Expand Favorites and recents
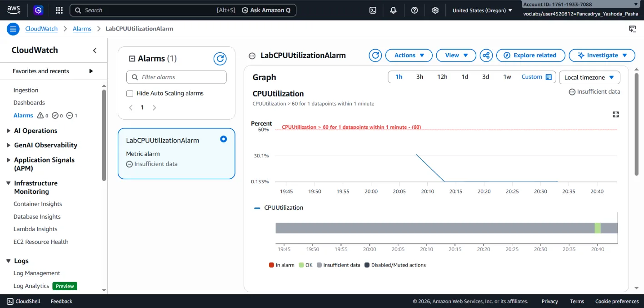Screen dimensions: 644x308 pos(91,71)
